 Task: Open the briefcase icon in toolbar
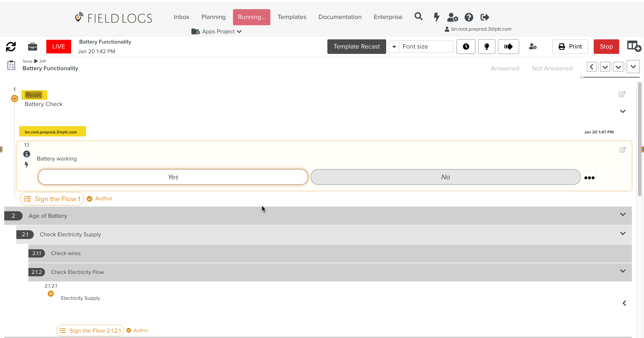point(32,47)
